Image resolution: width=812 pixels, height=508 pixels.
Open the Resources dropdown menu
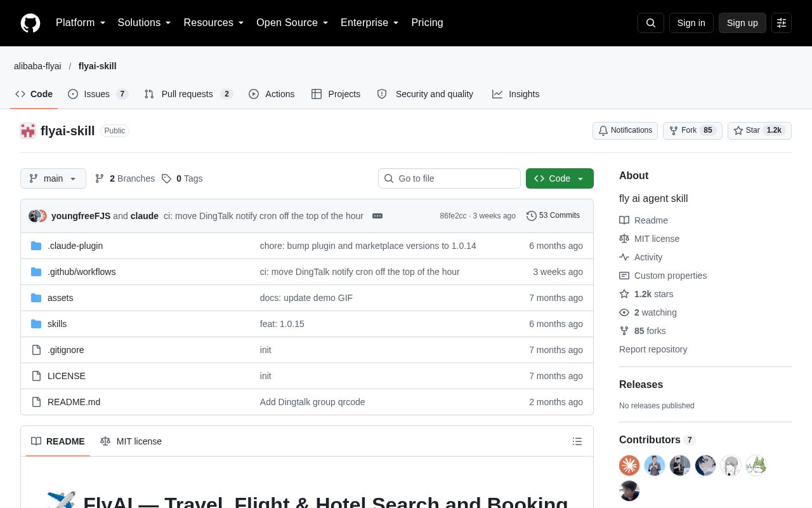tap(214, 23)
